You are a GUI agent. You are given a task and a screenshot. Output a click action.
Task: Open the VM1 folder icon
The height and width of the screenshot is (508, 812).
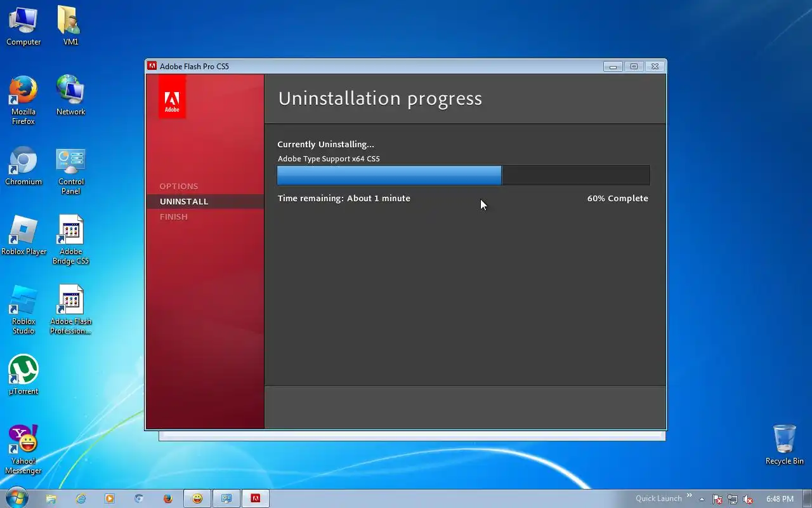(x=70, y=26)
